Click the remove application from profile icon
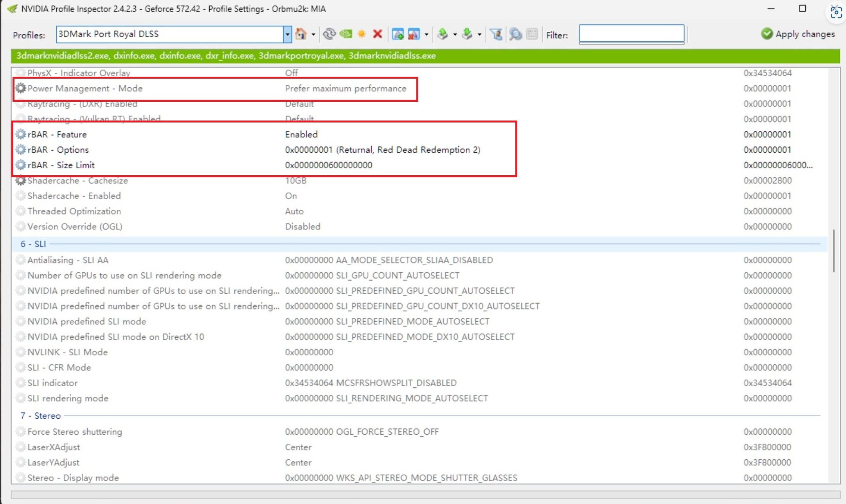Screen dimensions: 846x504 tap(414, 34)
